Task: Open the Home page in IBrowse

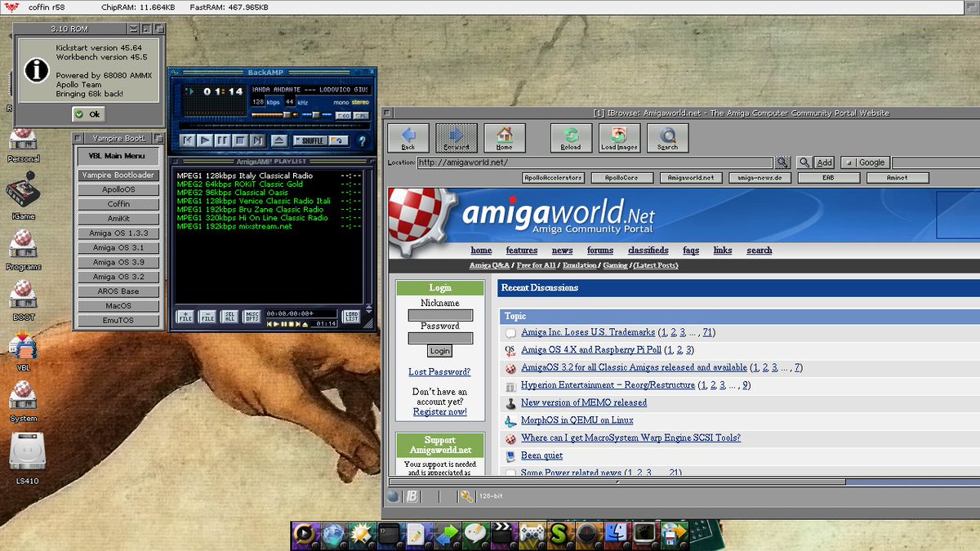Action: coord(505,138)
